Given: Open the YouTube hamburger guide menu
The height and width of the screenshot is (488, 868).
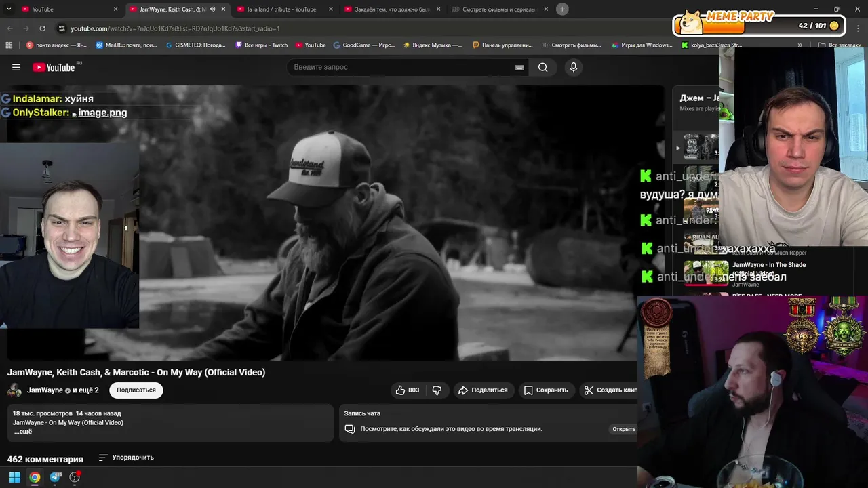Looking at the screenshot, I should 16,67.
